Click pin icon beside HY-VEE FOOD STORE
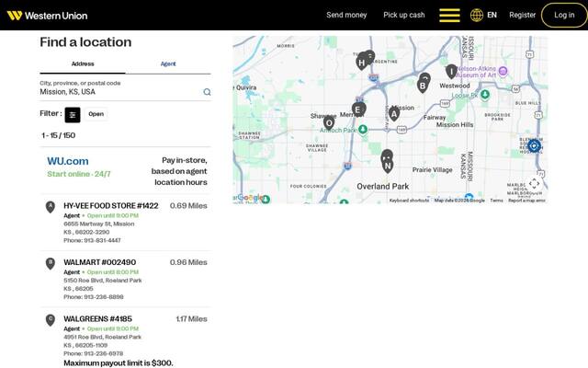The width and height of the screenshot is (588, 368). (x=51, y=207)
